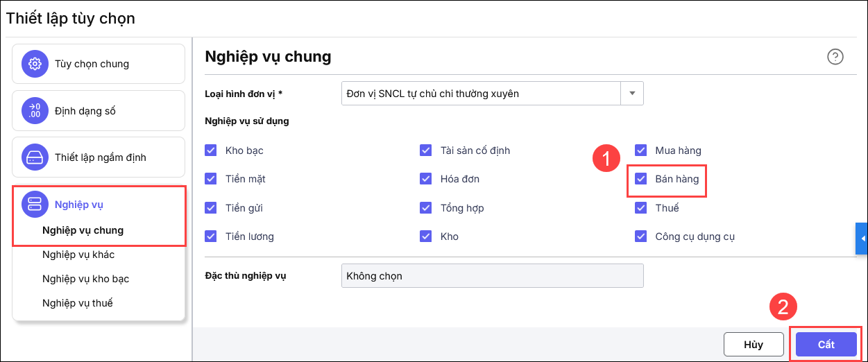Open the Đặc thù nghiệp vụ combo box
Image resolution: width=868 pixels, height=362 pixels.
492,276
